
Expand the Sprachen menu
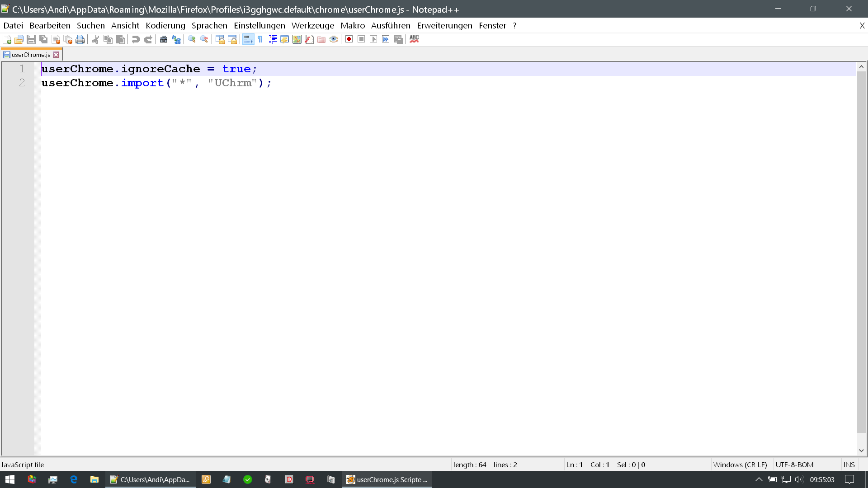pyautogui.click(x=209, y=26)
